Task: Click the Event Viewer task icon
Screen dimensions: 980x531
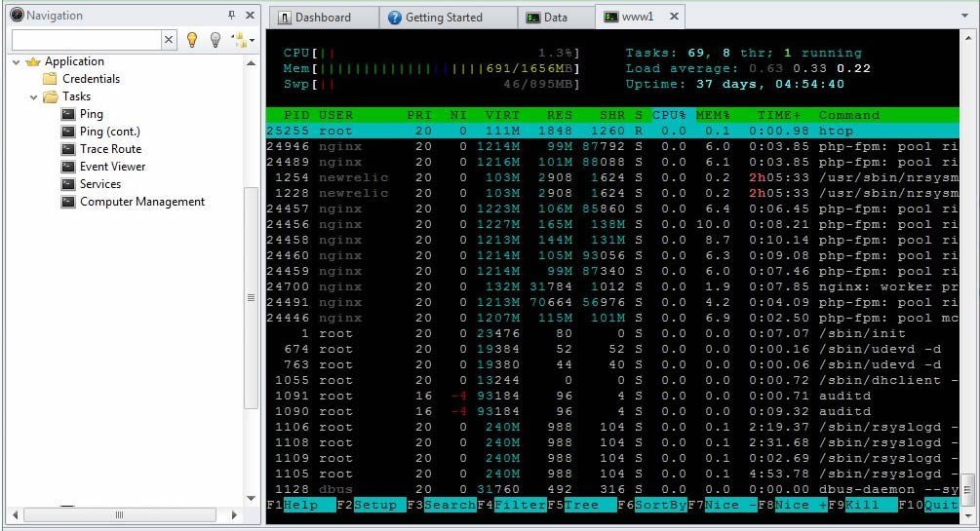Action: (67, 167)
